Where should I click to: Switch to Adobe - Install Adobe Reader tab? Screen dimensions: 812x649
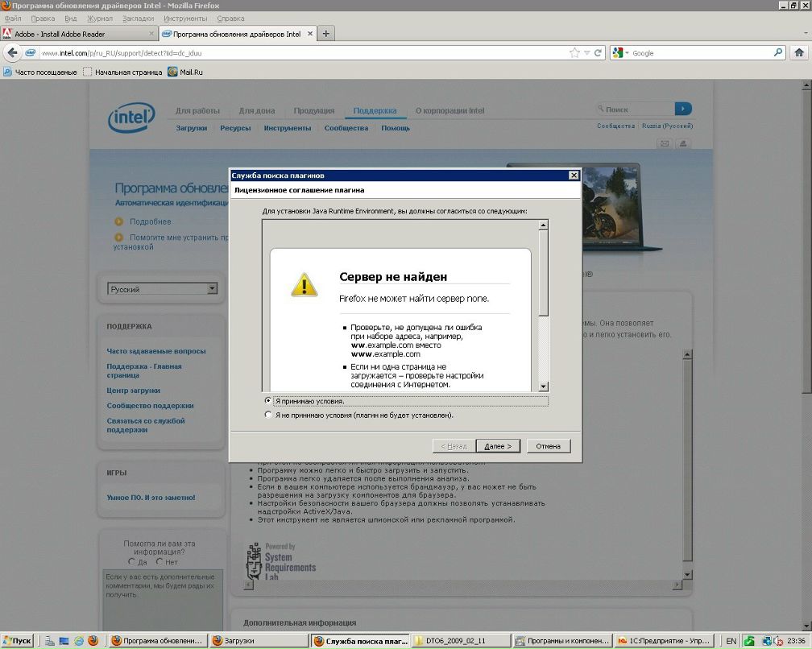pos(77,34)
